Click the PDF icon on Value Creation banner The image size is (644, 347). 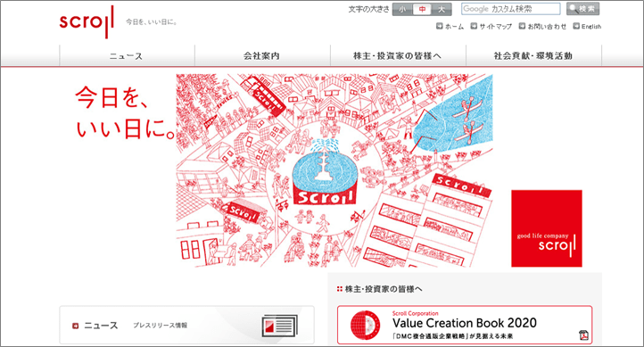click(583, 335)
